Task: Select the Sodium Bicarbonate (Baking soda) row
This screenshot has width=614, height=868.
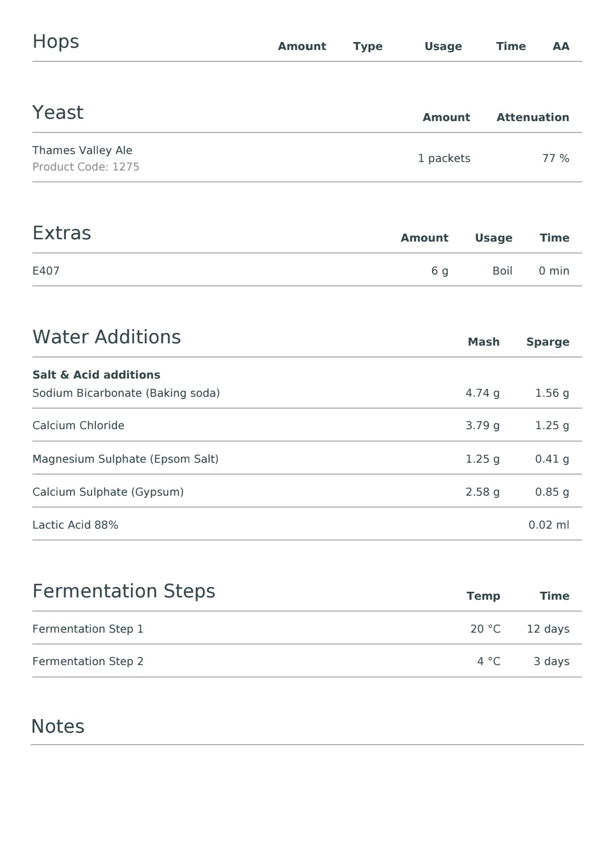Action: pos(307,393)
